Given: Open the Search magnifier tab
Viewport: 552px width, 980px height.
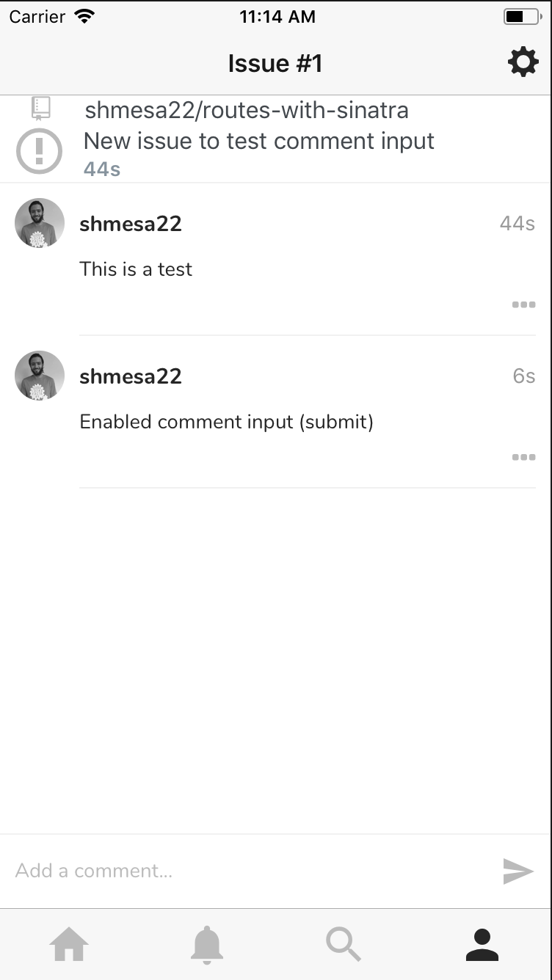Looking at the screenshot, I should (344, 944).
